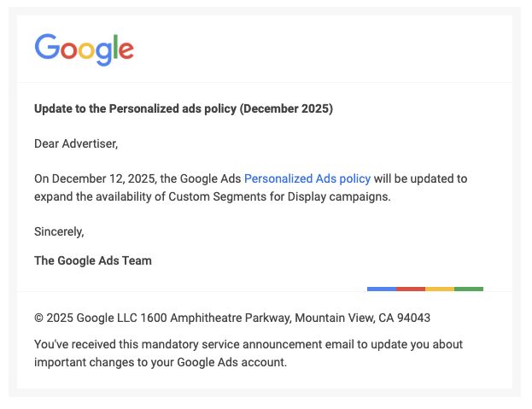The height and width of the screenshot is (409, 532).
Task: Click "The Google Ads Team" signature
Action: 93,260
